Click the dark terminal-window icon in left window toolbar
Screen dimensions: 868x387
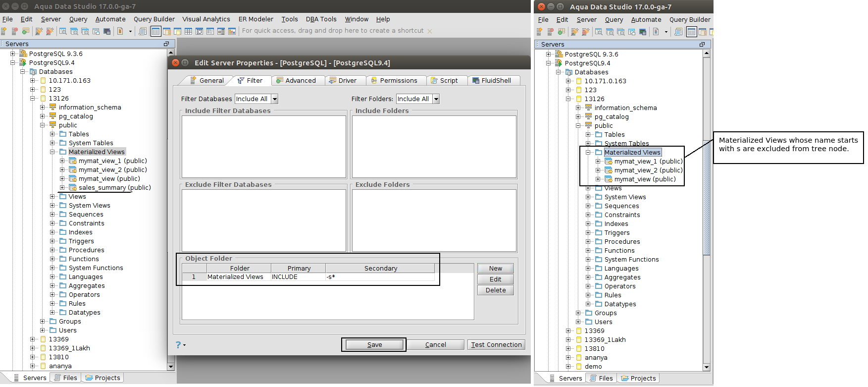coord(107,31)
